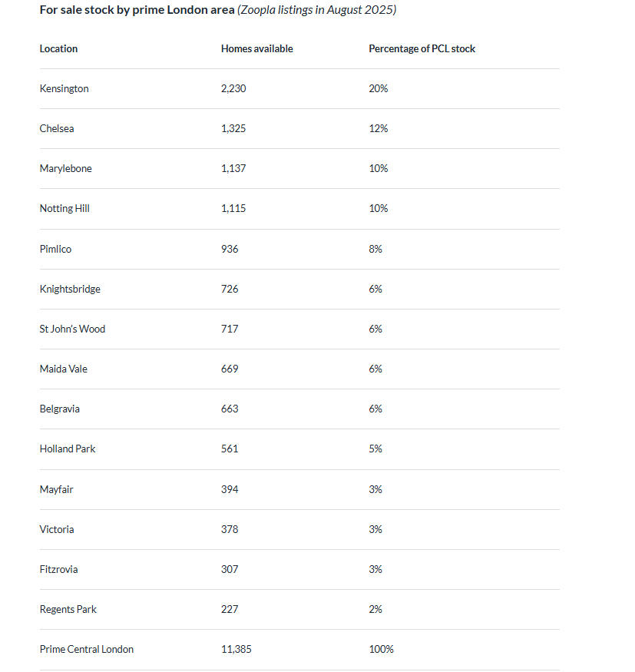
Task: Click the Homes available column header
Action: [256, 49]
